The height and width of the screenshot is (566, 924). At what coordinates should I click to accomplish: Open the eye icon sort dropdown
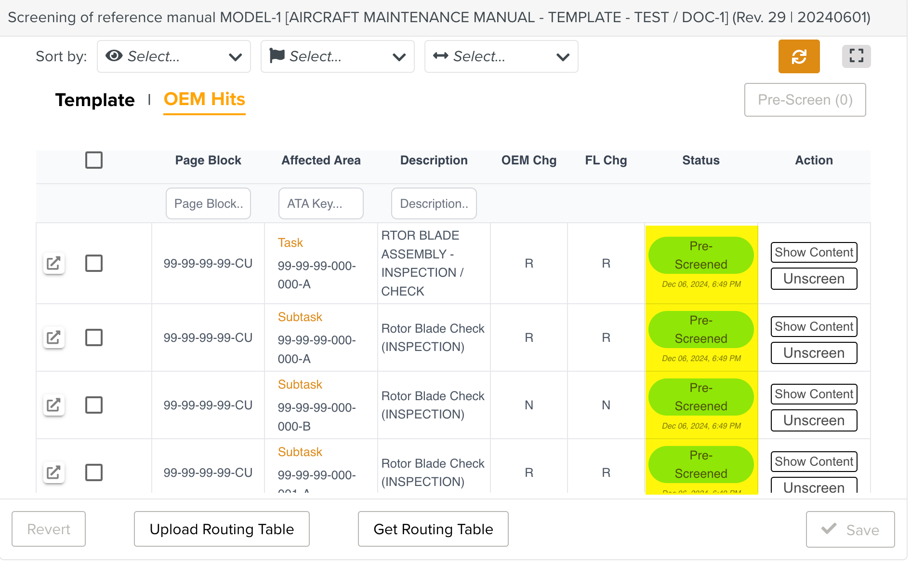click(173, 56)
